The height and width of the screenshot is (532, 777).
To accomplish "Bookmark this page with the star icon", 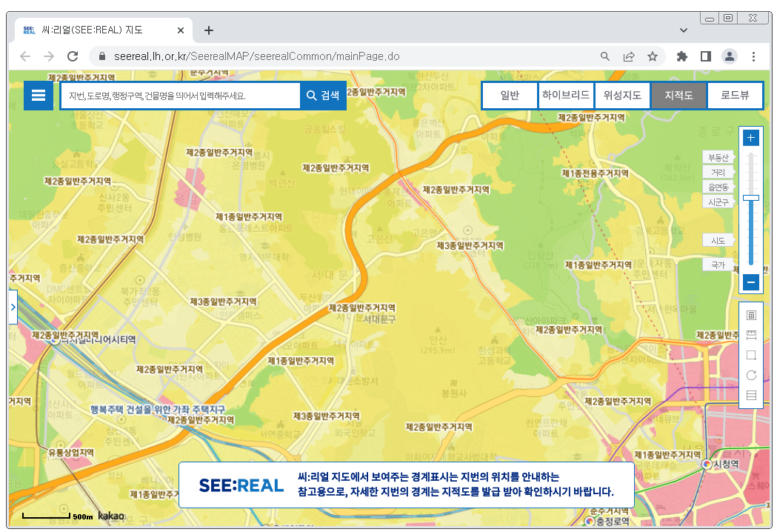I will [x=653, y=56].
